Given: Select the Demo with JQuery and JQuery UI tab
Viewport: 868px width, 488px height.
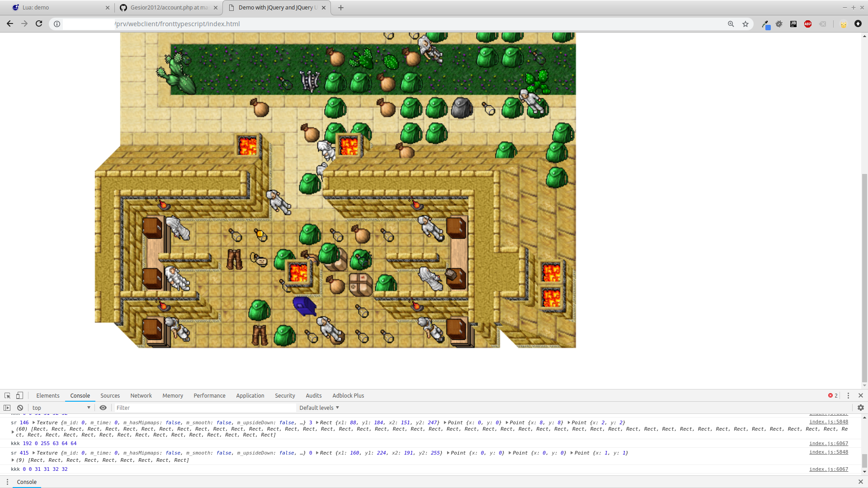Looking at the screenshot, I should point(277,8).
